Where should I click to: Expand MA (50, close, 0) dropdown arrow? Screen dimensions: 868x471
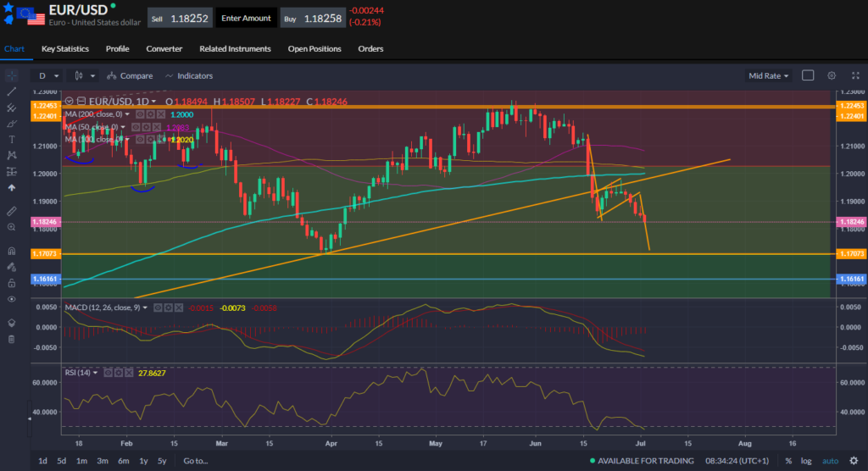pyautogui.click(x=123, y=127)
